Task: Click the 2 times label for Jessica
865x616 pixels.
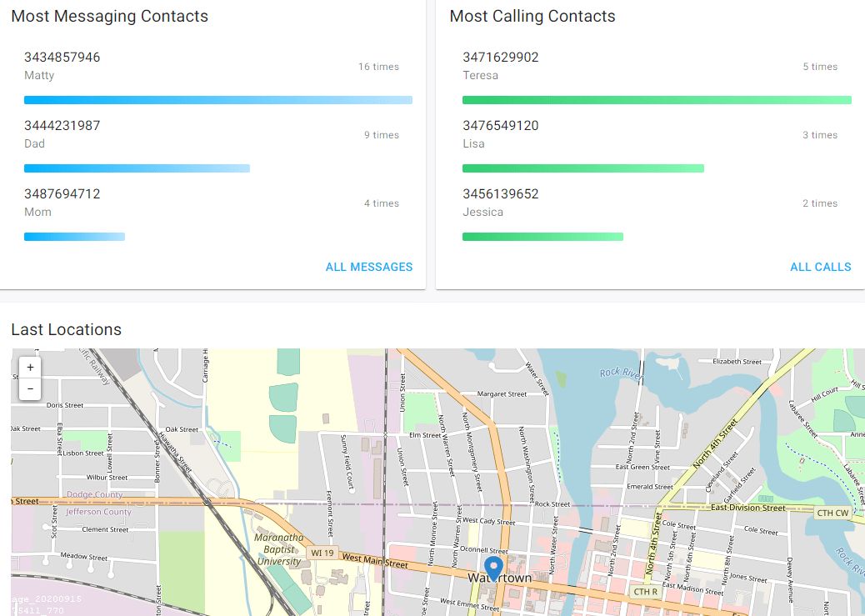Action: click(820, 203)
